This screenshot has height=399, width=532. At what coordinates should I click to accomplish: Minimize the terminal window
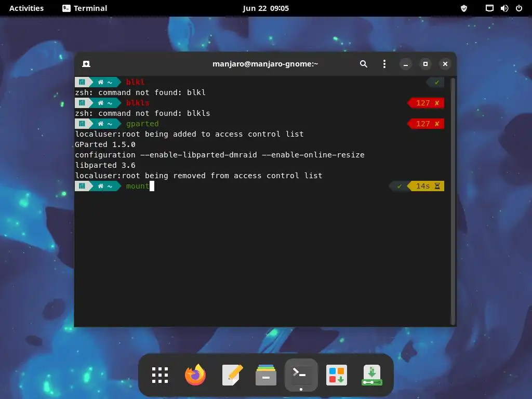405,64
